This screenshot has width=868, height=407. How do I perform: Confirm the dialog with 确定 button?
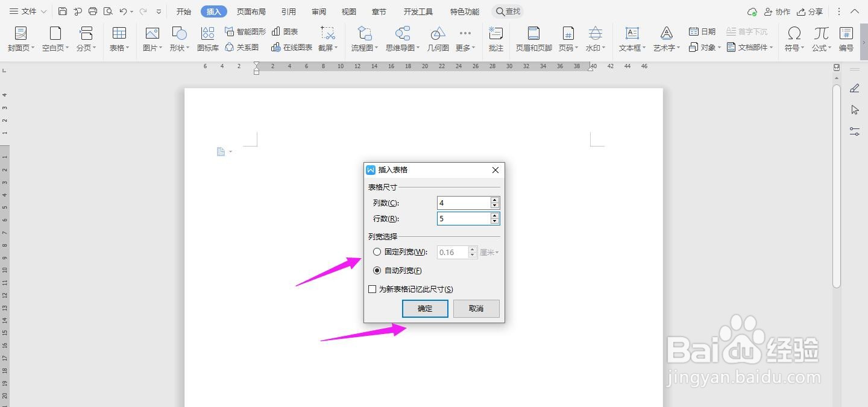425,308
